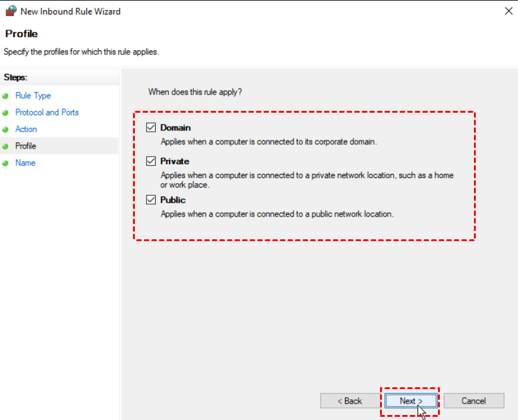This screenshot has height=420, width=518.
Task: Click the 'When does this rule apply?' text
Action: point(195,92)
